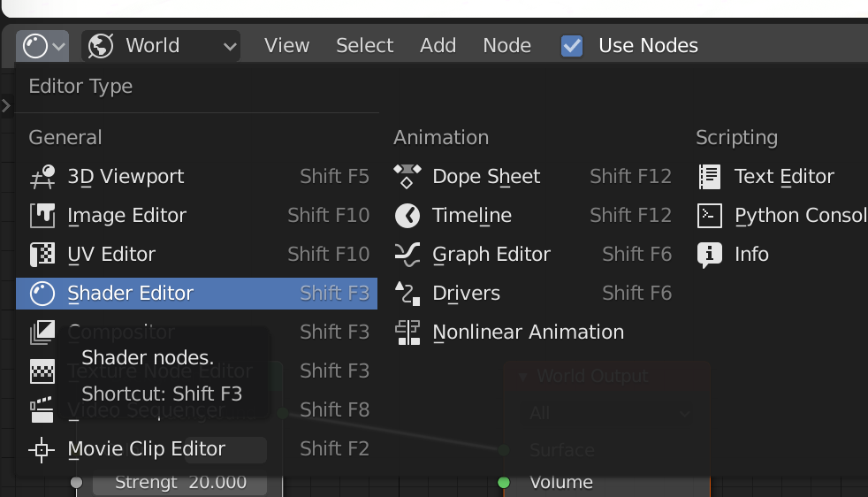The width and height of the screenshot is (868, 497).
Task: Click the Volume socket label
Action: [560, 483]
